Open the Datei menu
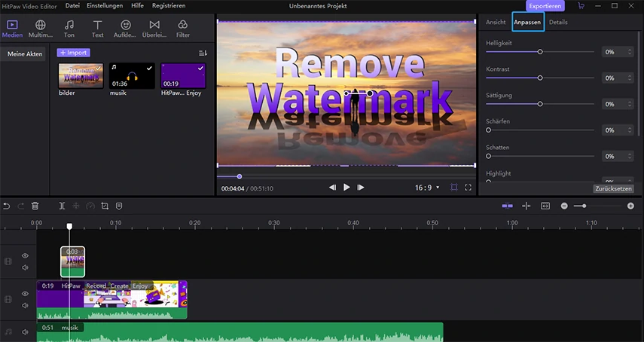This screenshot has height=342, width=644. pyautogui.click(x=73, y=6)
